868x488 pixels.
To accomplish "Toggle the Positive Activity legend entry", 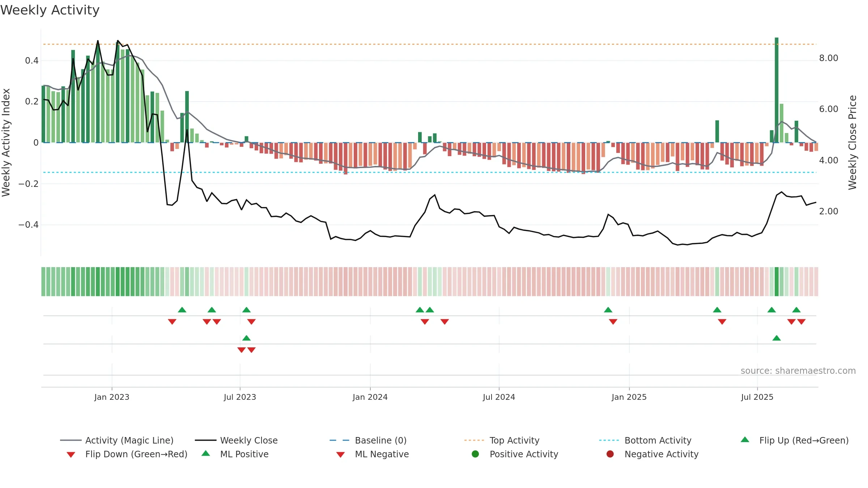I will (515, 454).
